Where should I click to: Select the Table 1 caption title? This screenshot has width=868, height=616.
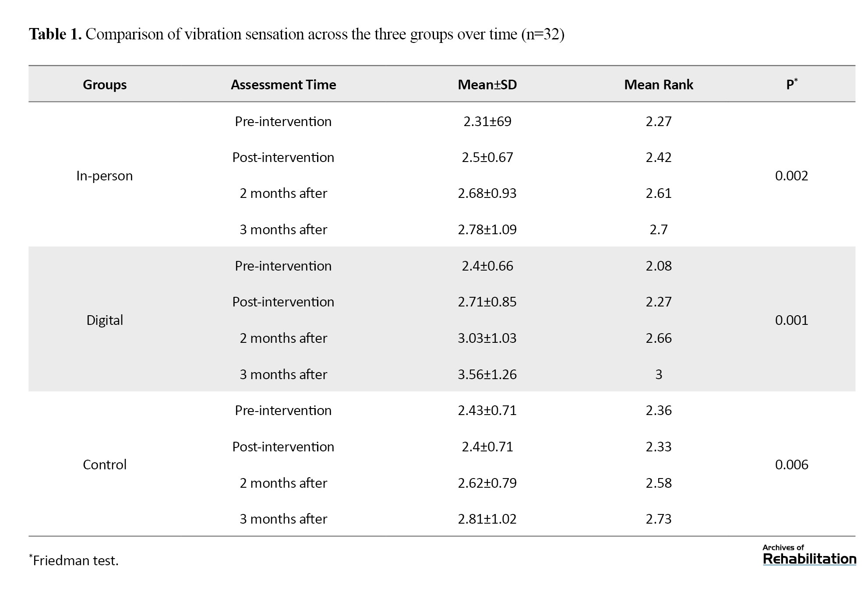point(296,34)
